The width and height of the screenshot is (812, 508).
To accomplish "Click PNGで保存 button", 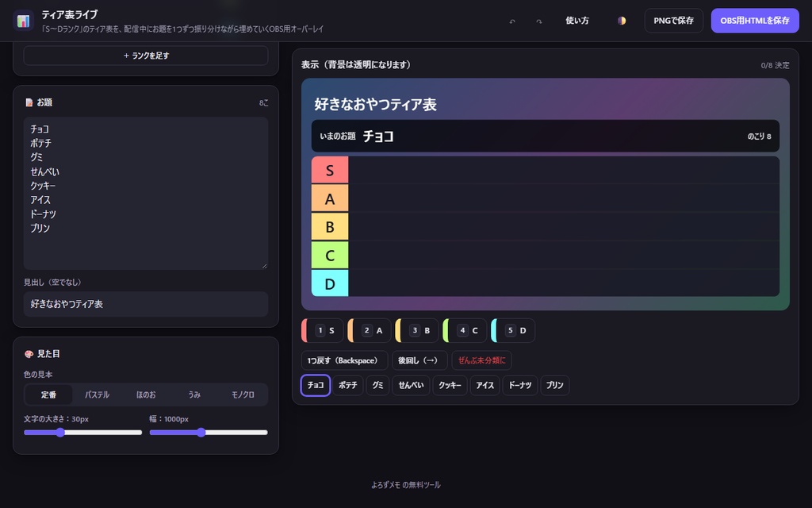I will (674, 21).
